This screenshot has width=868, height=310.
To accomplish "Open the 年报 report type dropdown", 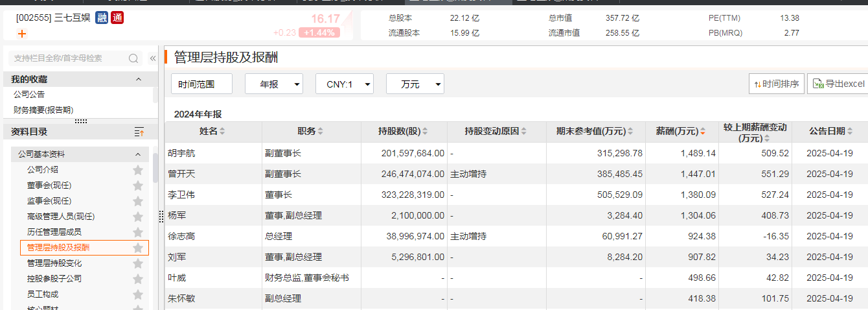I will pos(273,84).
